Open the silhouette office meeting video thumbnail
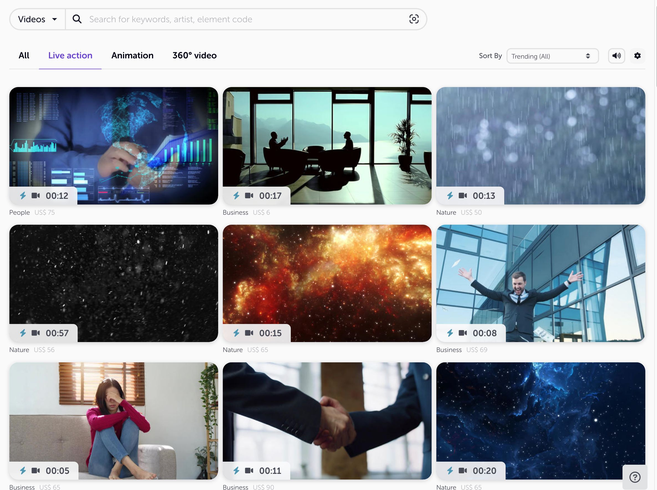 327,145
